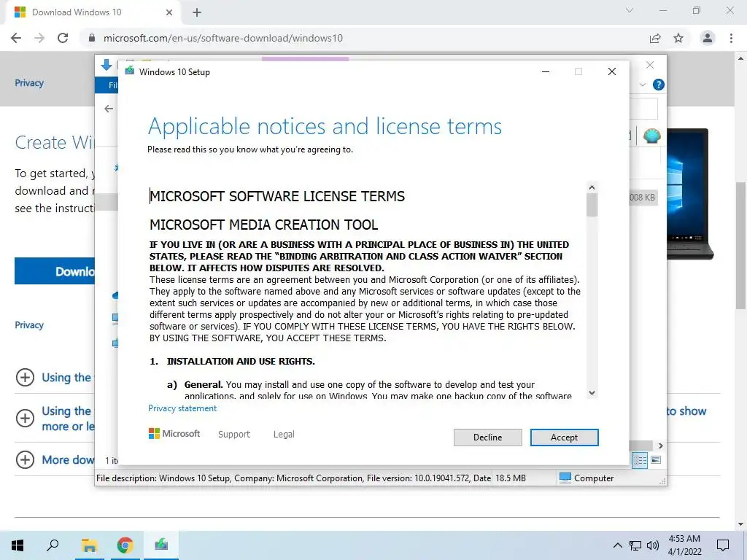This screenshot has height=560, width=747.
Task: Open the Windows Start menu
Action: (18, 545)
